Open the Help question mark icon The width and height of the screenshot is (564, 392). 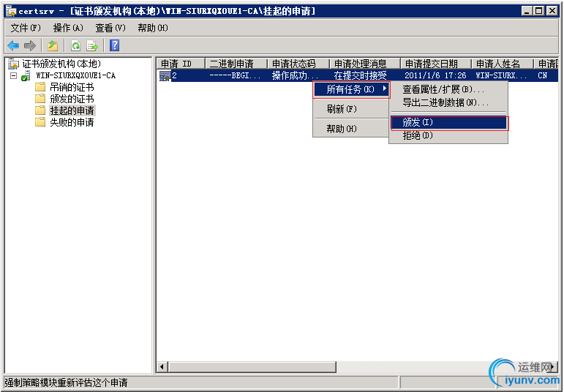coord(114,45)
